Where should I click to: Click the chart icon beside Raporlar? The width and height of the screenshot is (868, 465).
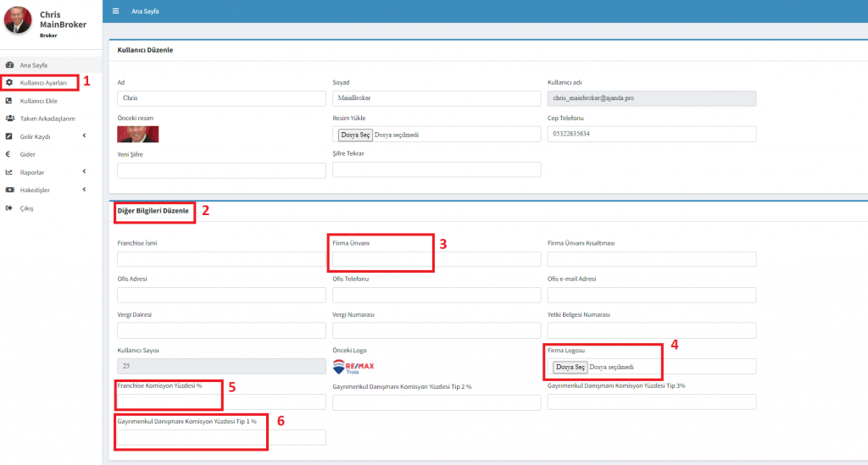pyautogui.click(x=8, y=172)
